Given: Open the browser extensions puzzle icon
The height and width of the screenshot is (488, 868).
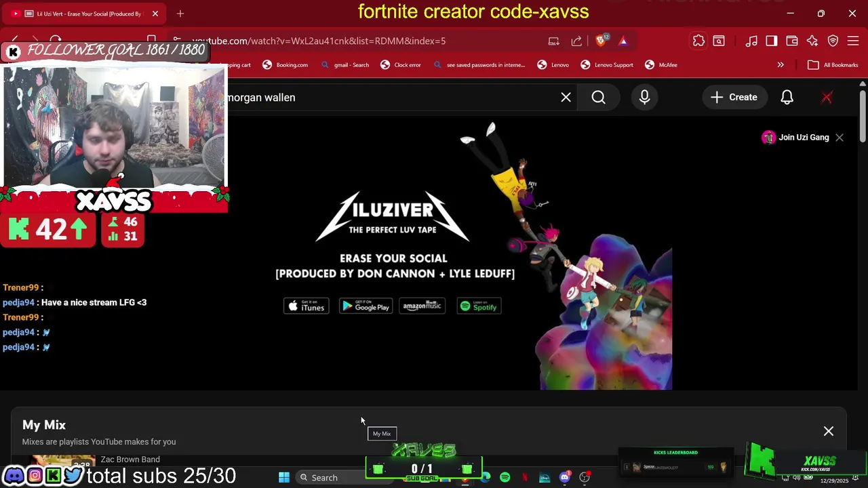Looking at the screenshot, I should tap(698, 41).
